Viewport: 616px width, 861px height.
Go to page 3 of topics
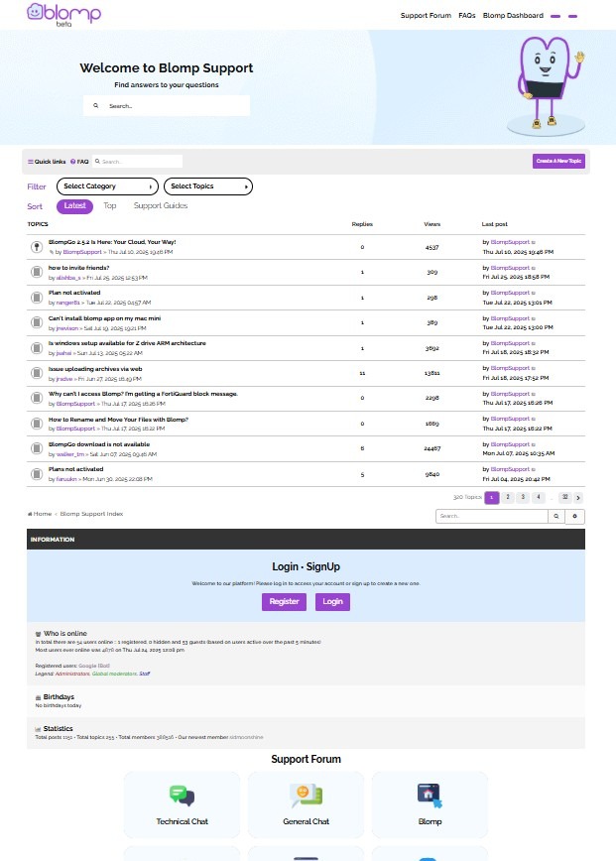[523, 497]
